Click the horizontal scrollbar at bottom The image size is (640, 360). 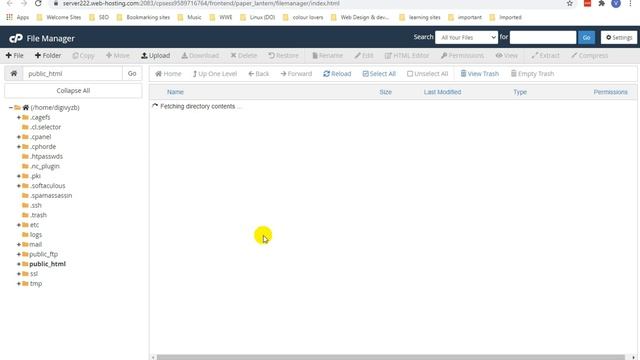[x=391, y=357]
